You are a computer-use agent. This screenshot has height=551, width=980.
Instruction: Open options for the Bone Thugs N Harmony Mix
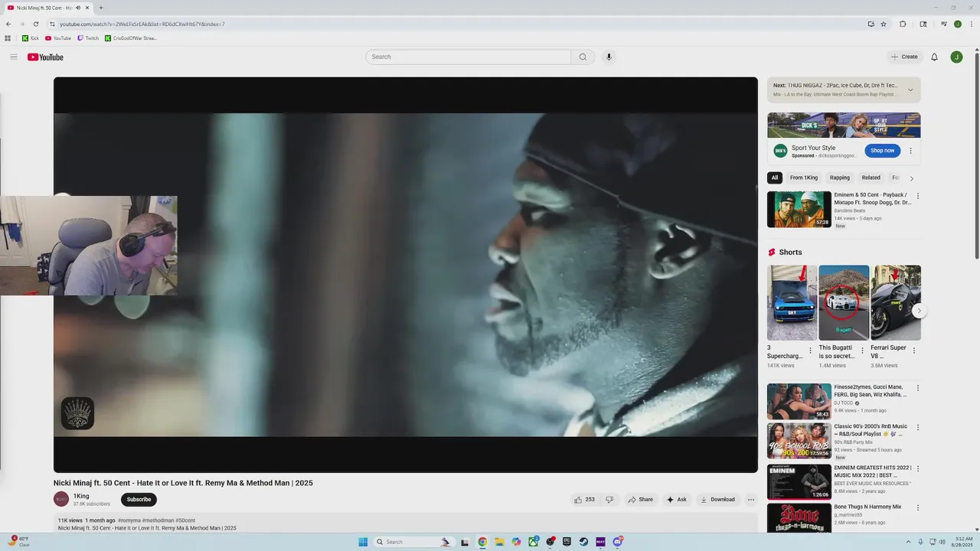click(x=918, y=507)
